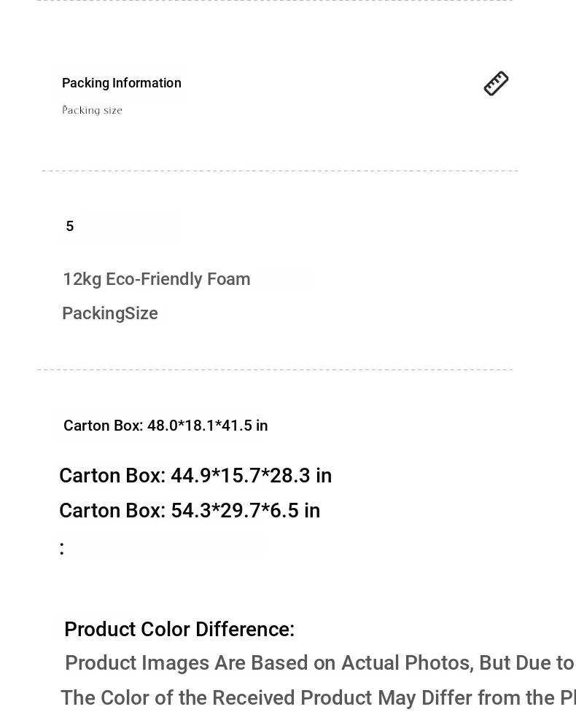This screenshot has height=728, width=576.
Task: Select Carton Box 44.9*15.7*28.3 in line
Action: (x=195, y=475)
